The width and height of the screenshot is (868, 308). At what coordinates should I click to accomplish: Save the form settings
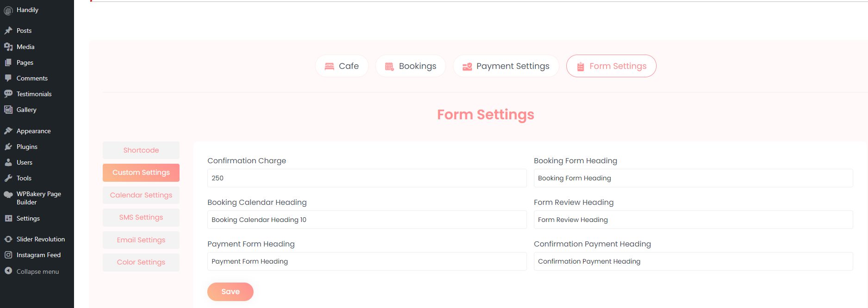tap(230, 292)
